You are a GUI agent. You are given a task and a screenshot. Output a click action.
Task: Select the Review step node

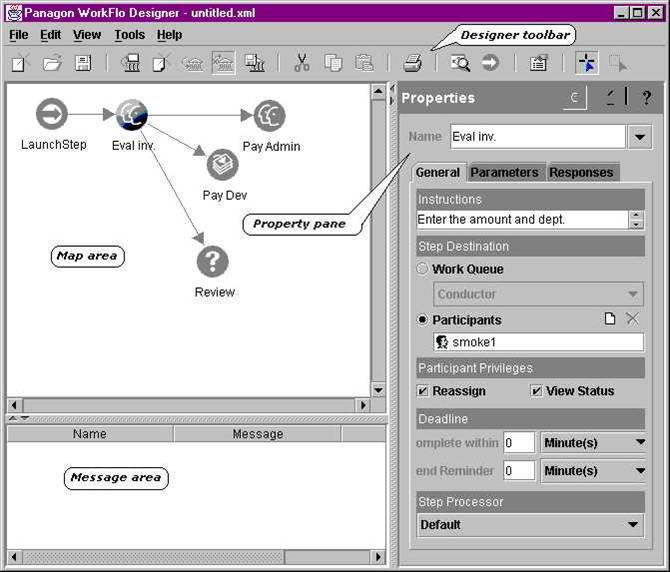[x=212, y=262]
